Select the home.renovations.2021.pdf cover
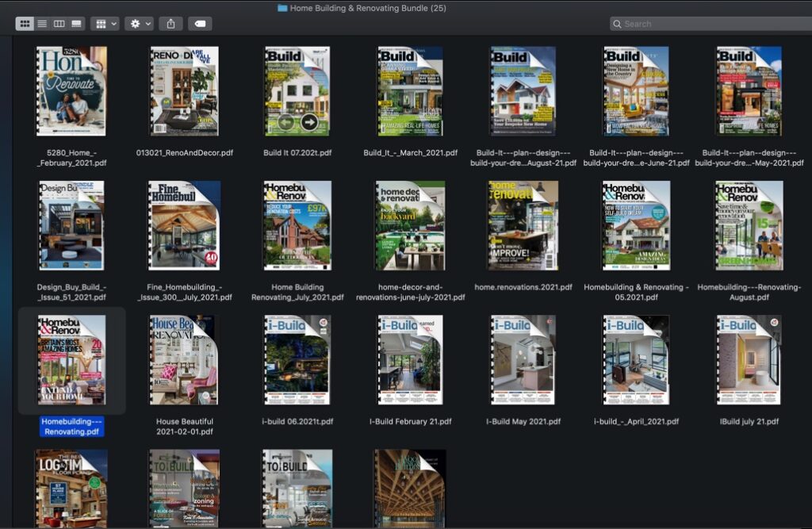The height and width of the screenshot is (529, 812). point(522,224)
